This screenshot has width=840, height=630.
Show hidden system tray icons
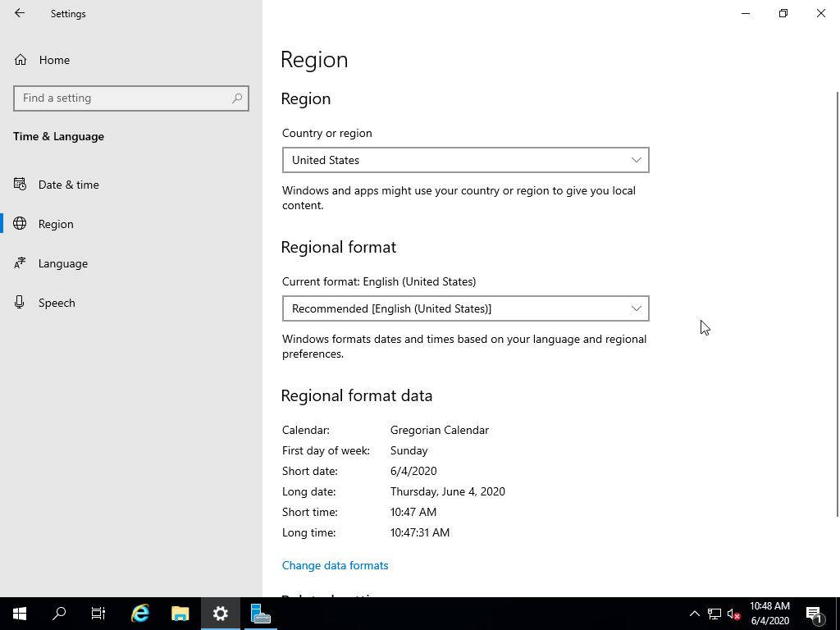pyautogui.click(x=694, y=614)
